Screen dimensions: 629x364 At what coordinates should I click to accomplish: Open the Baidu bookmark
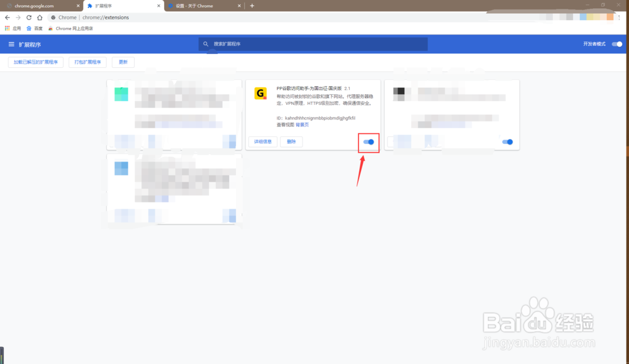[35, 28]
